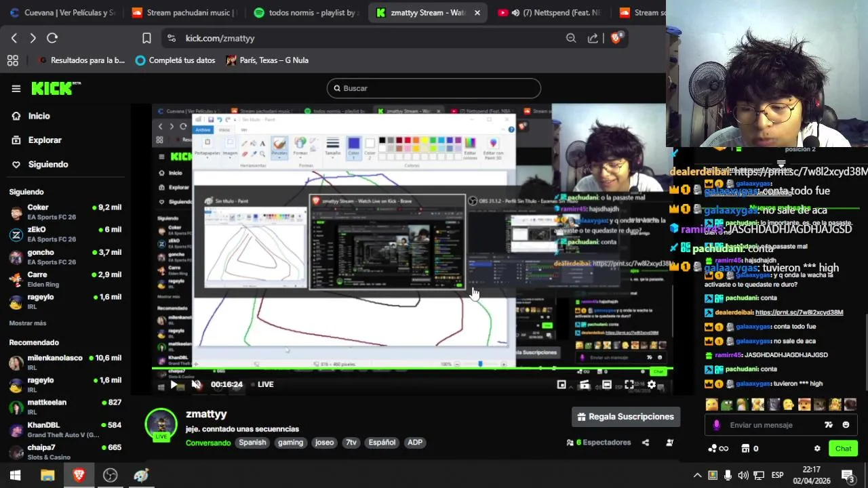
Task: Open the París, Texas – G Nula bookmark
Action: [267, 60]
